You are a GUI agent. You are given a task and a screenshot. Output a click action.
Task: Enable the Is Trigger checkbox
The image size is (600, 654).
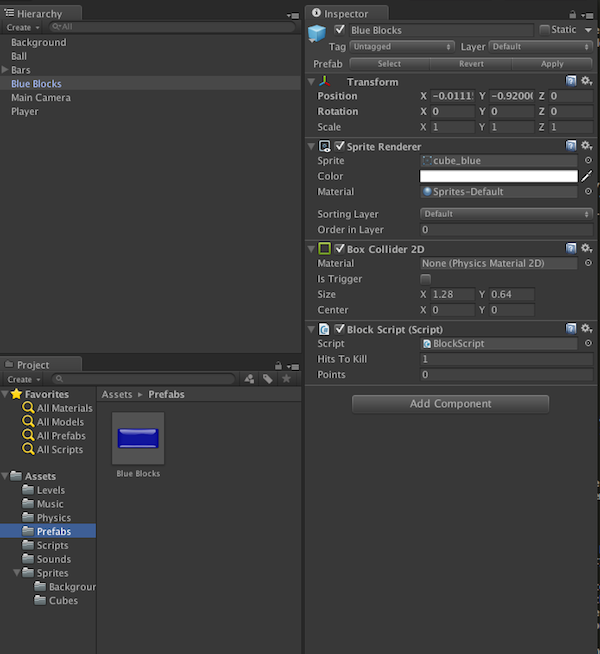click(425, 279)
